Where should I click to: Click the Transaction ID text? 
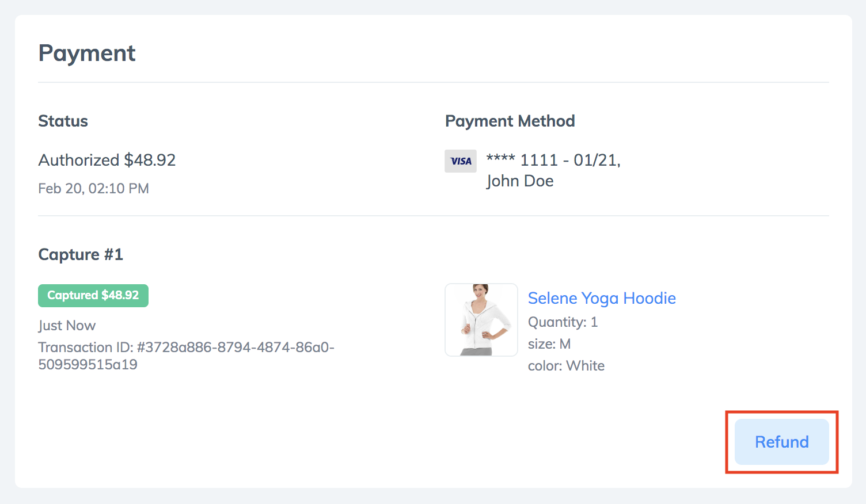click(x=186, y=356)
